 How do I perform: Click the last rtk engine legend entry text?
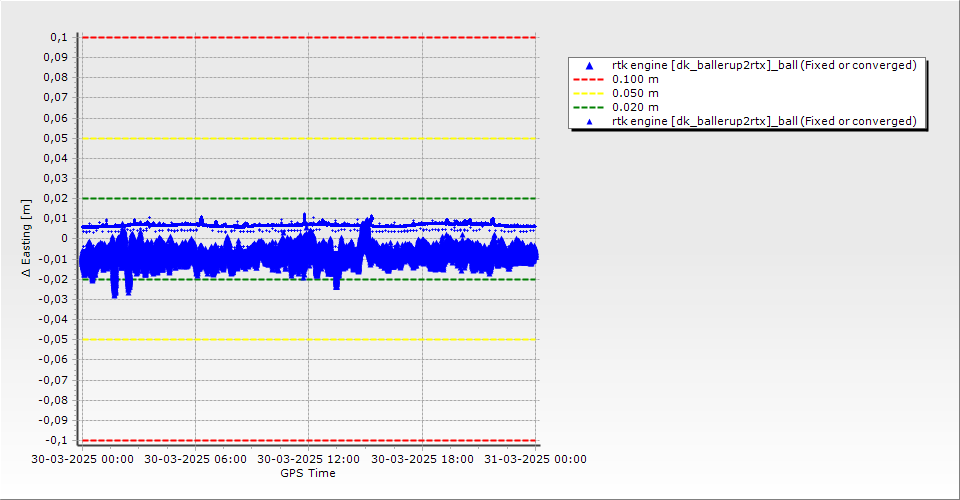coord(764,121)
